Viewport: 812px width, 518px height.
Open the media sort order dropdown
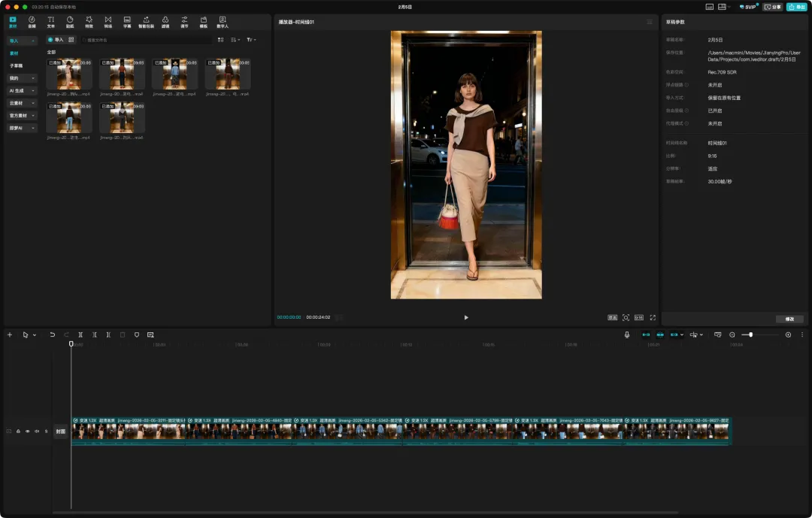(x=235, y=40)
